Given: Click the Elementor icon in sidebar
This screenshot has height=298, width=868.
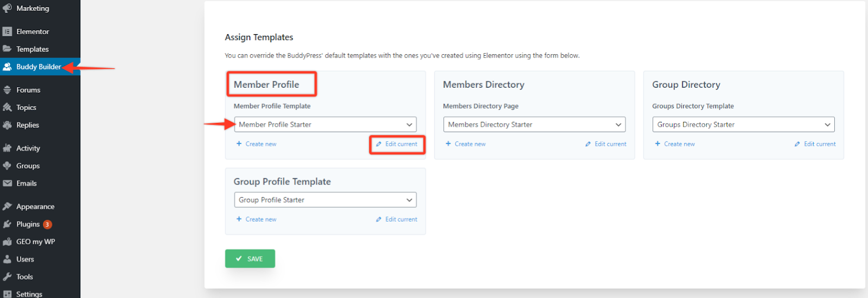Looking at the screenshot, I should pos(7,31).
